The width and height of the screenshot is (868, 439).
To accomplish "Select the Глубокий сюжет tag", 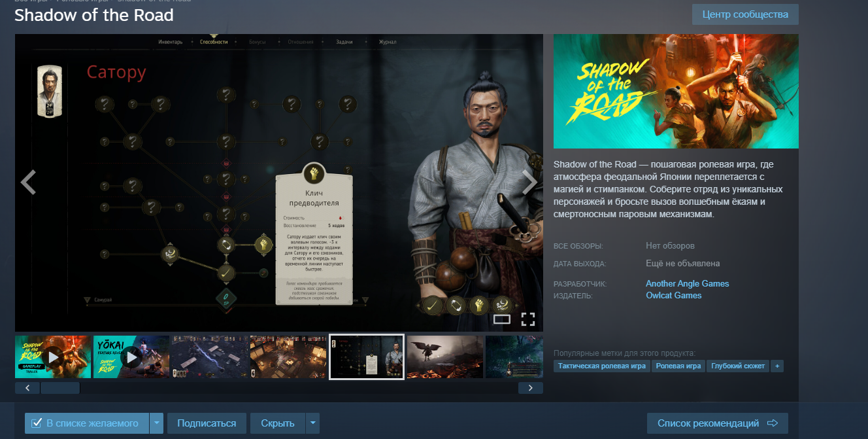I will 738,366.
